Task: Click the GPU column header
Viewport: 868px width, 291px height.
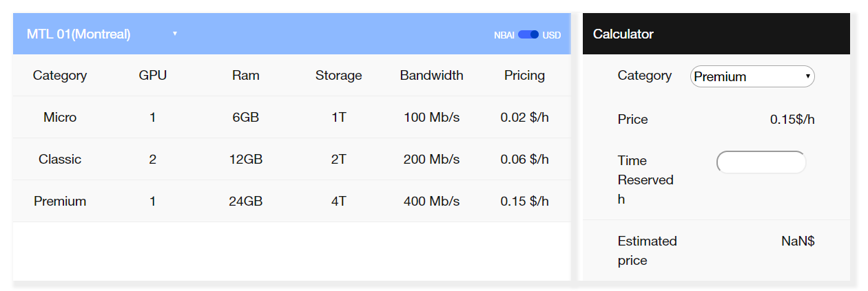Action: [x=152, y=75]
